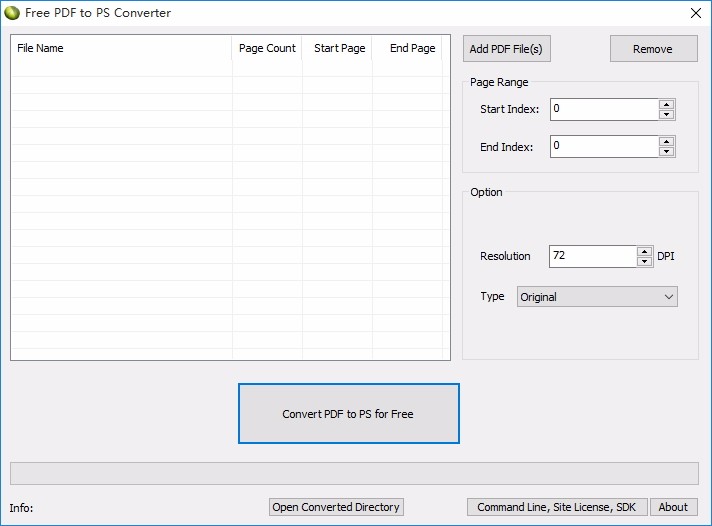Image resolution: width=712 pixels, height=526 pixels.
Task: Click the Page Count column header
Action: (x=267, y=48)
